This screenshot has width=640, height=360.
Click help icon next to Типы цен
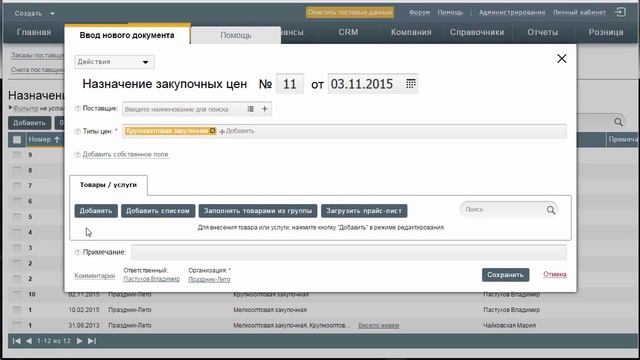point(78,131)
